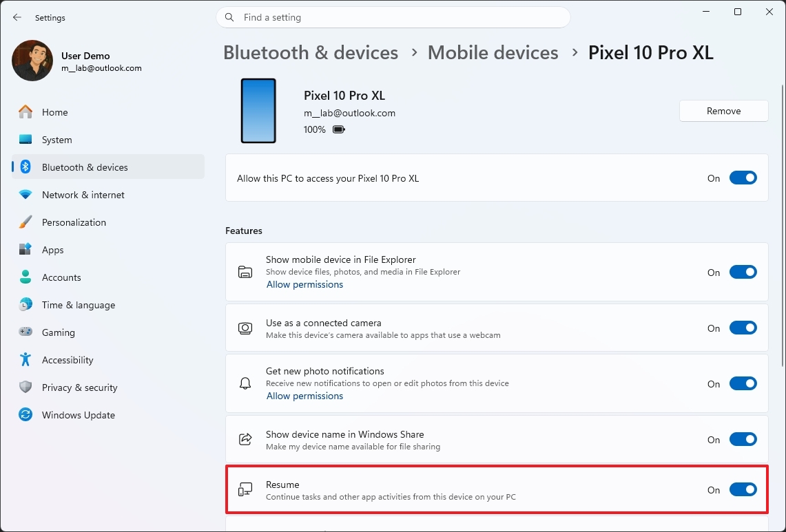The width and height of the screenshot is (786, 532).
Task: Toggle off 'Show mobile device in File Explorer'
Action: click(x=743, y=271)
